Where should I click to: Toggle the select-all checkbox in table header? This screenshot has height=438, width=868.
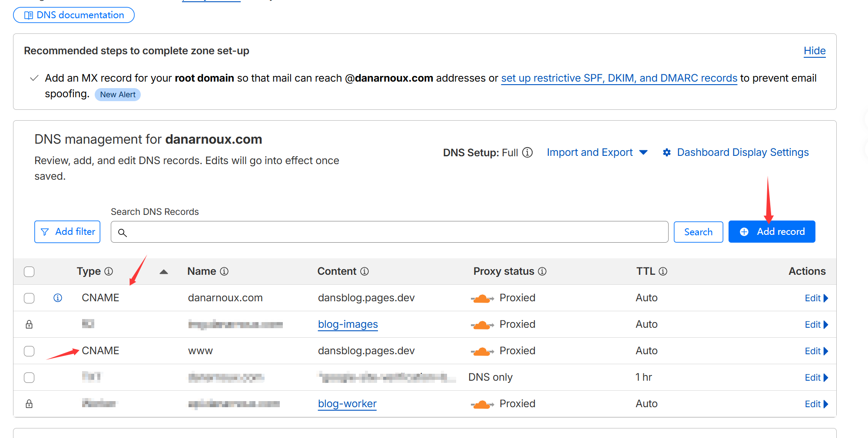click(29, 272)
